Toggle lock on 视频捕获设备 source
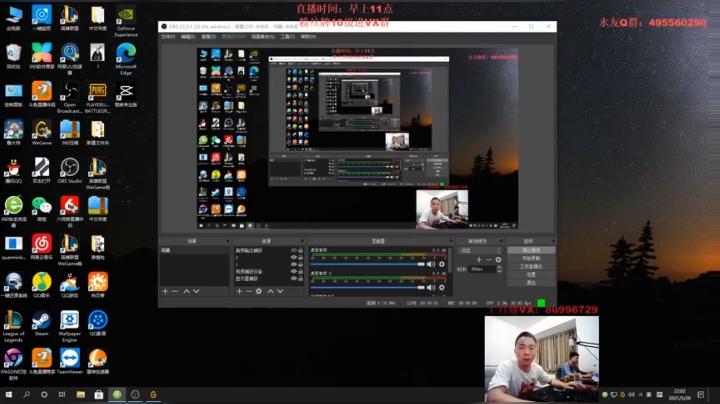The height and width of the screenshot is (404, 720). coord(301,271)
